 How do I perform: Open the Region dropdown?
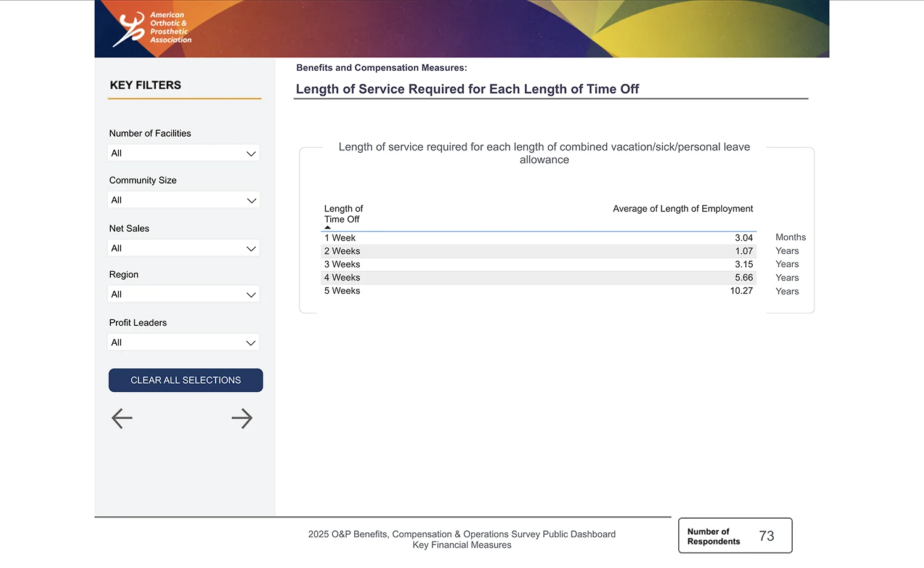click(x=184, y=294)
